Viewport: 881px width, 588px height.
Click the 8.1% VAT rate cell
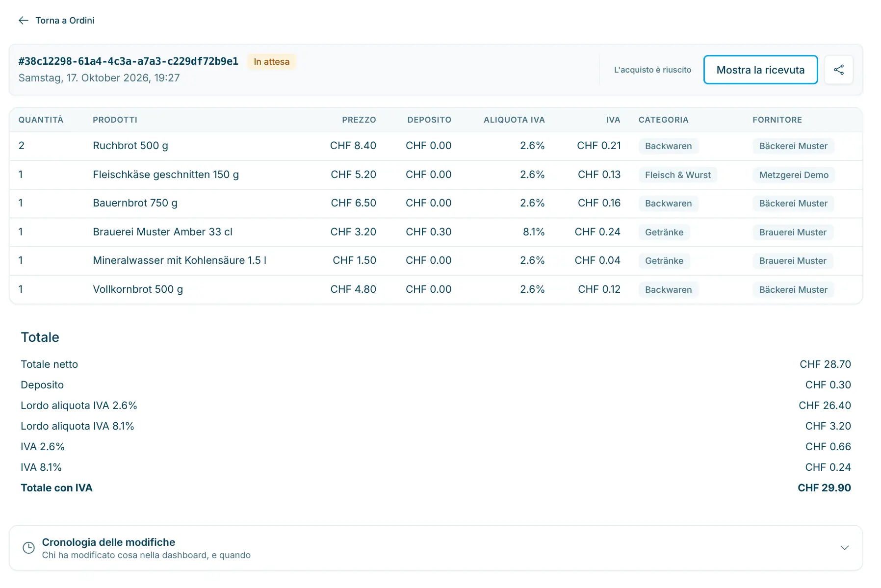pos(534,232)
